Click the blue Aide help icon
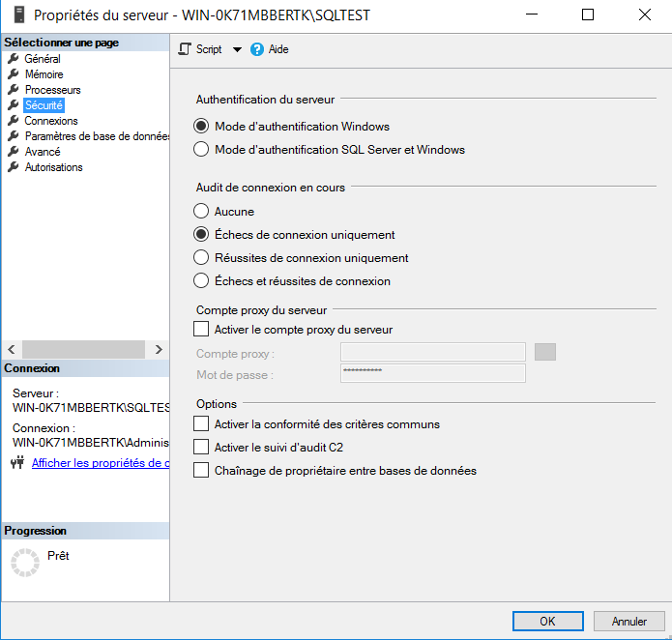The height and width of the screenshot is (640, 672). click(x=257, y=49)
